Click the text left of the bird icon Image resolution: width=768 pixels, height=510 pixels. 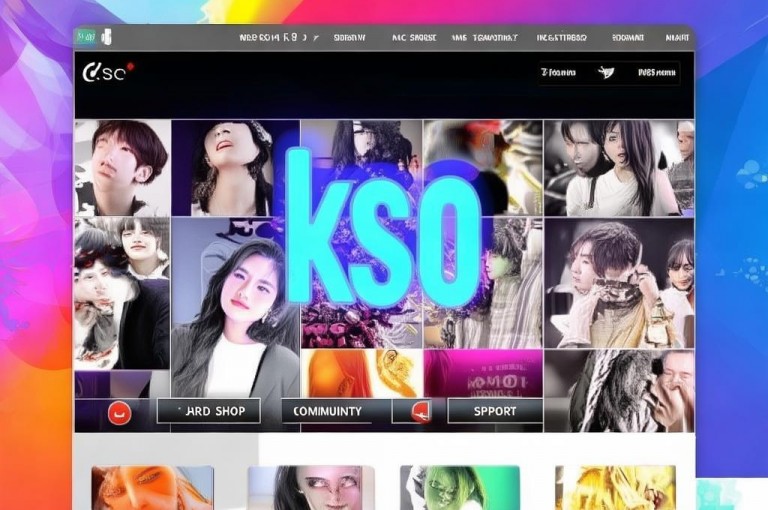click(558, 73)
